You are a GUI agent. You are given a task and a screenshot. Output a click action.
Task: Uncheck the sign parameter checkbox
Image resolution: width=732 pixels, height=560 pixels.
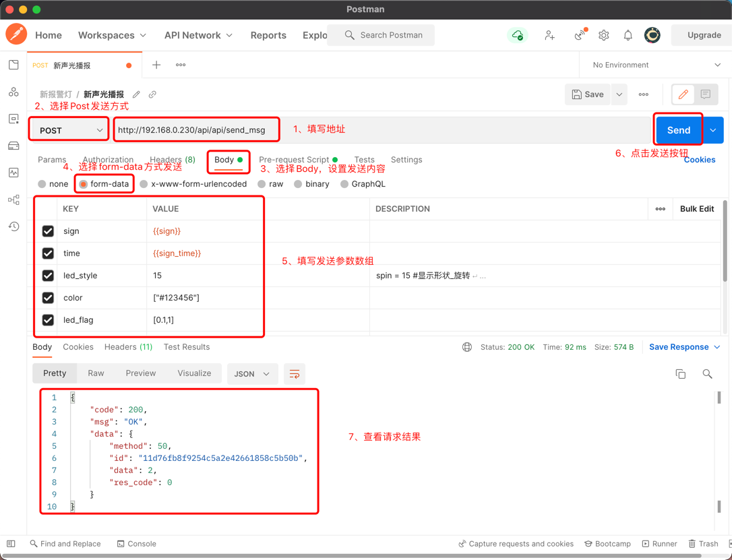click(x=48, y=231)
